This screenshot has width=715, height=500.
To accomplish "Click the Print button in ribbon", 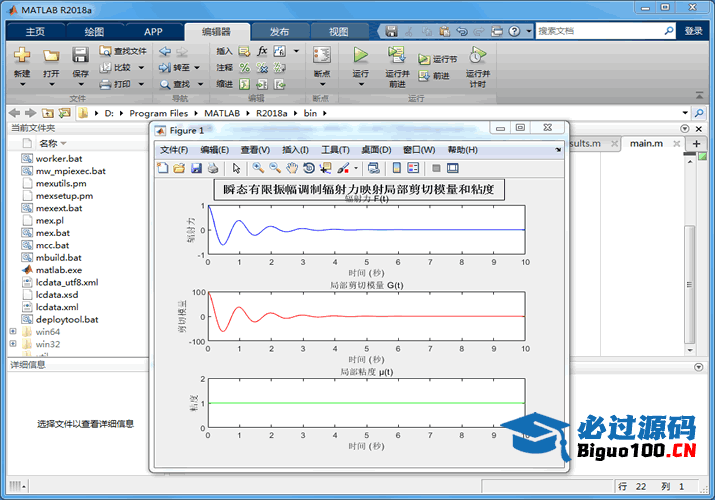I will pyautogui.click(x=116, y=84).
